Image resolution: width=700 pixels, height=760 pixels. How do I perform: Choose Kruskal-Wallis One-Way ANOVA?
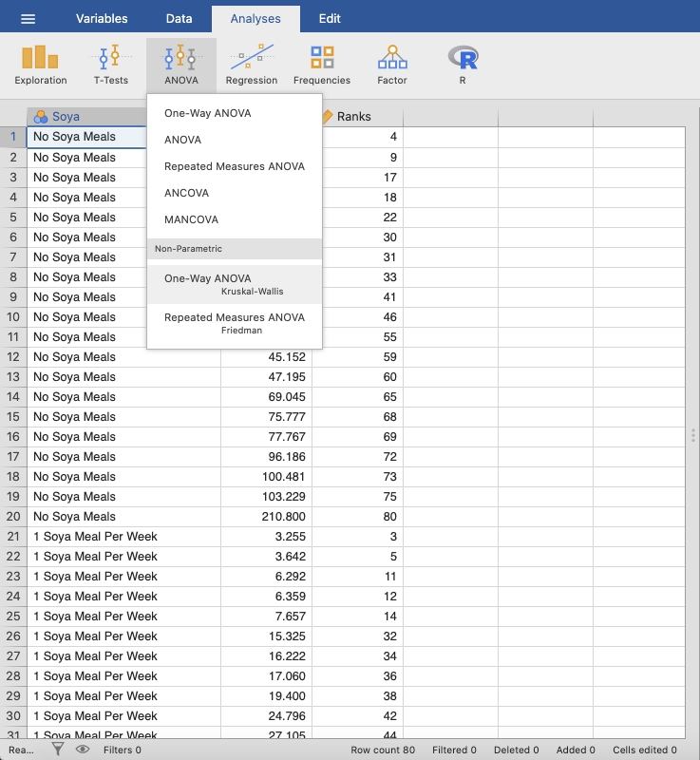coord(235,284)
